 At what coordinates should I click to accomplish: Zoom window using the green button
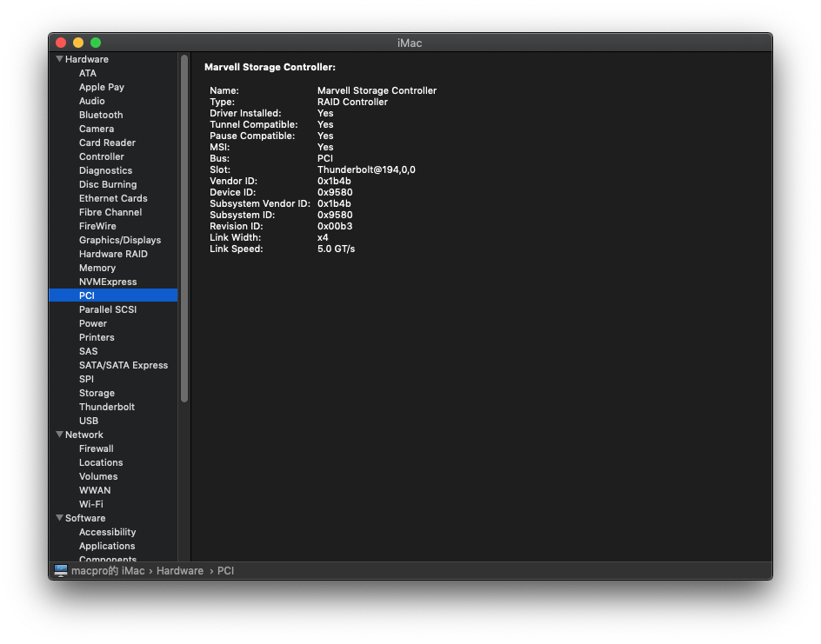pos(96,43)
